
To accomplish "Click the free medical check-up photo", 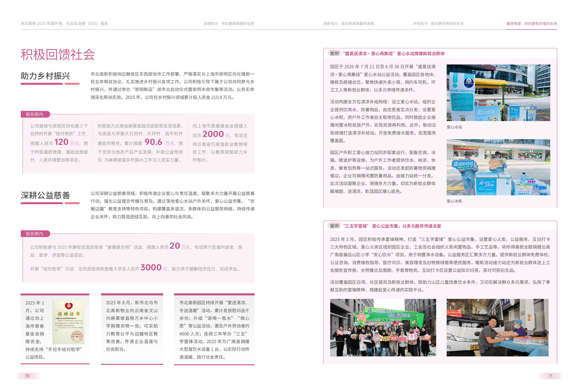I will pos(497,328).
